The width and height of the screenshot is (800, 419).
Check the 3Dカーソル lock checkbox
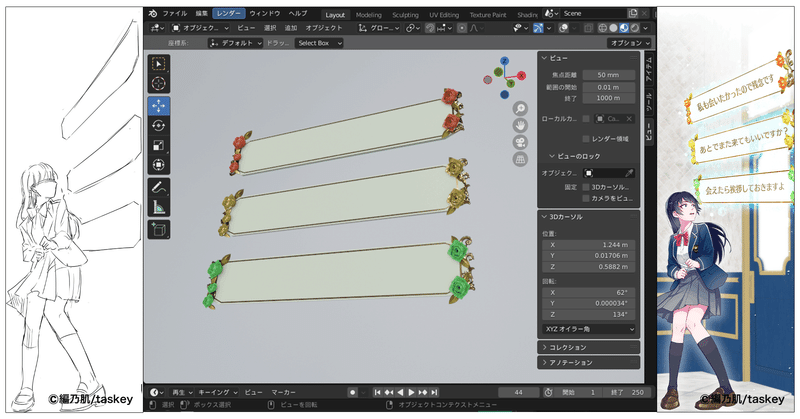click(x=586, y=187)
